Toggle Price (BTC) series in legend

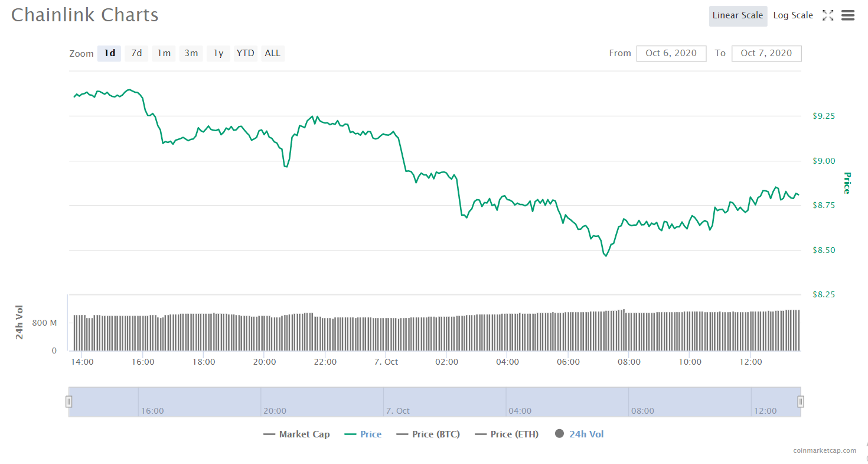[428, 434]
